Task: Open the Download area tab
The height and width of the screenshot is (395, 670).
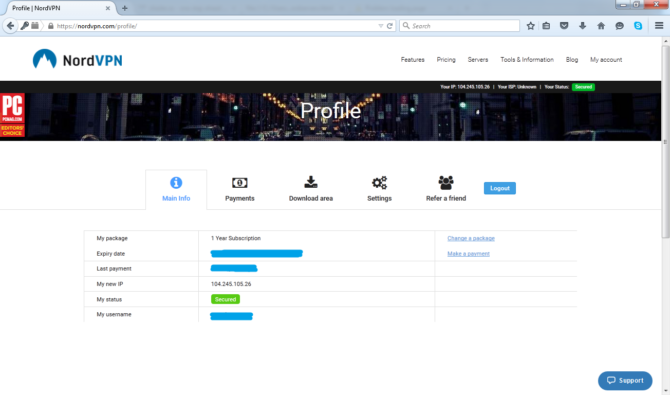Action: [311, 189]
